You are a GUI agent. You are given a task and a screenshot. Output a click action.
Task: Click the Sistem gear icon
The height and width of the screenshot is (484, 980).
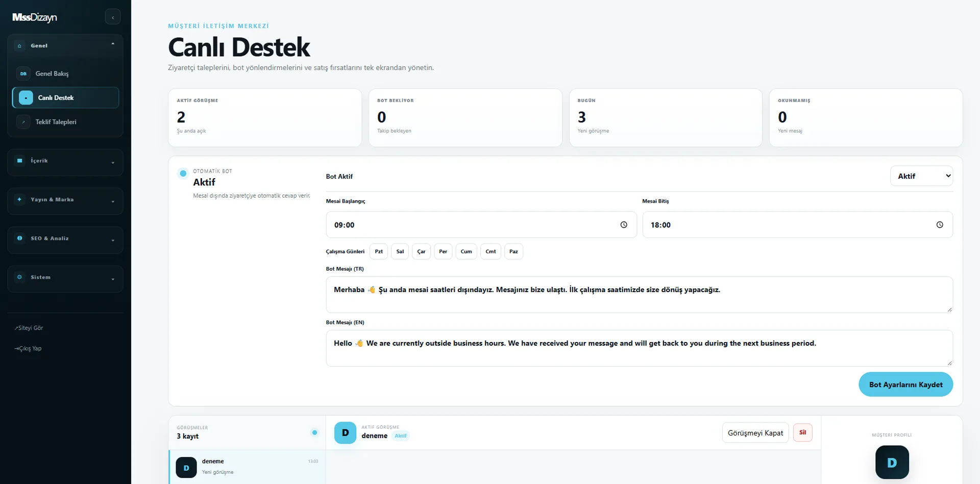coord(19,277)
